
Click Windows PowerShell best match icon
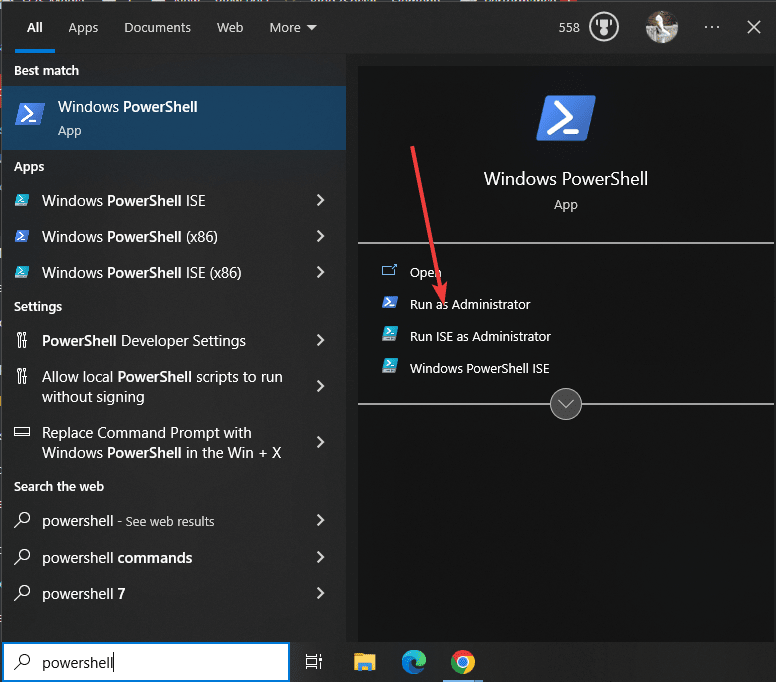(x=30, y=115)
